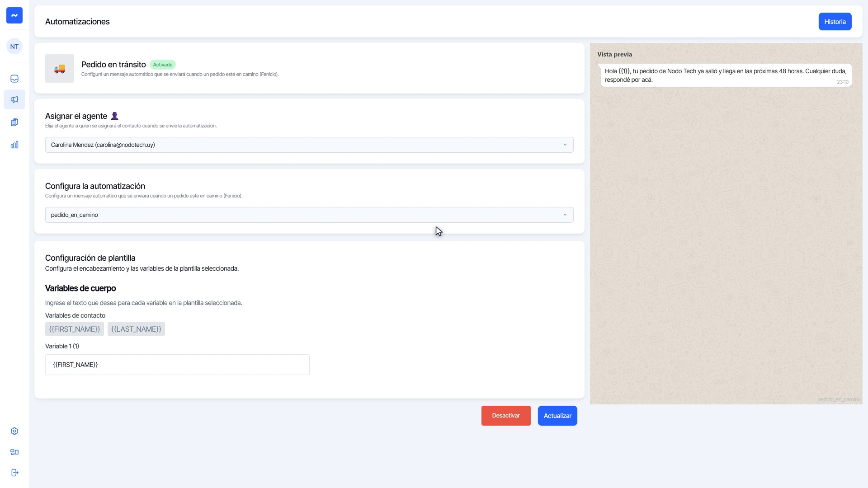
Task: Click the Desactivar button
Action: click(x=506, y=416)
